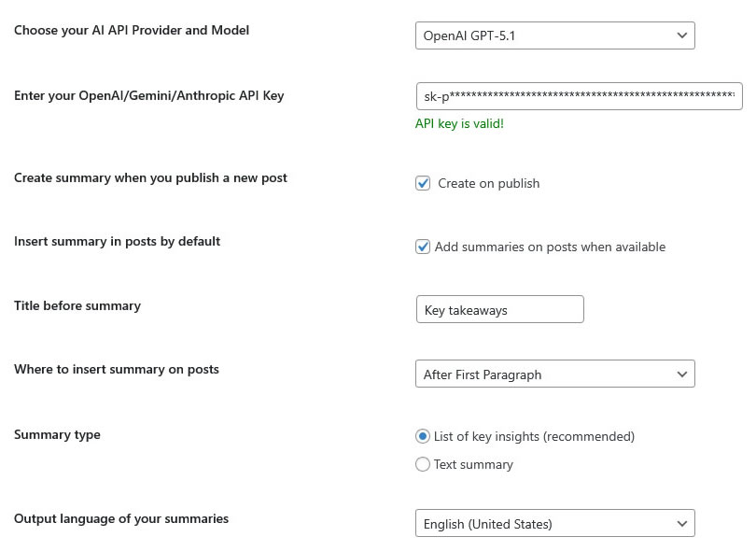The height and width of the screenshot is (551, 756).
Task: Click the chevron on the OpenAI GPT-5.1 selector
Action: coord(682,35)
